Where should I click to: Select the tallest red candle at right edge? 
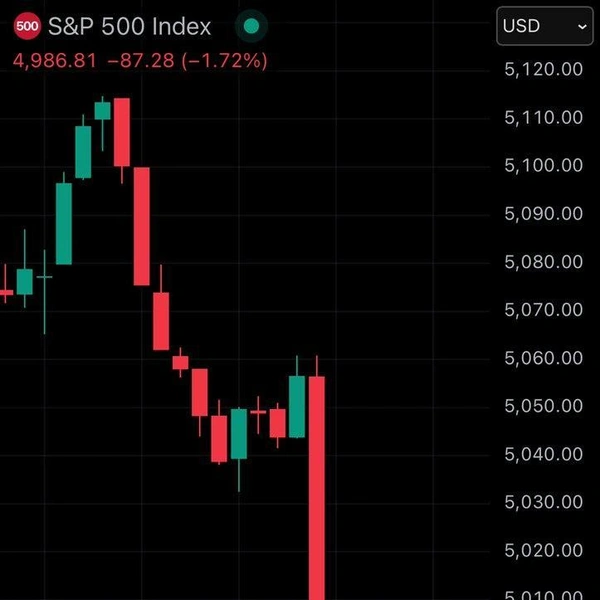(x=317, y=480)
